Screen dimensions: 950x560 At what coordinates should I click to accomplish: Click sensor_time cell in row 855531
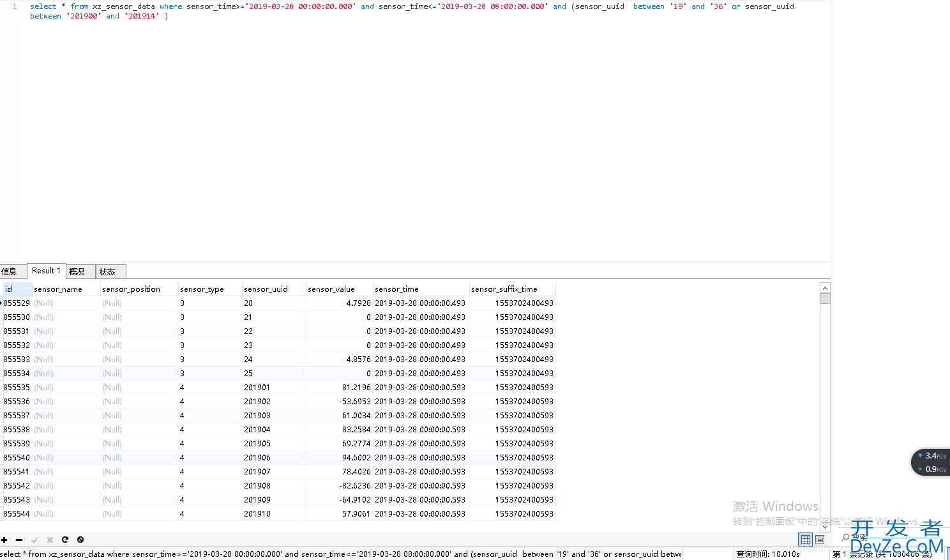[x=421, y=331]
